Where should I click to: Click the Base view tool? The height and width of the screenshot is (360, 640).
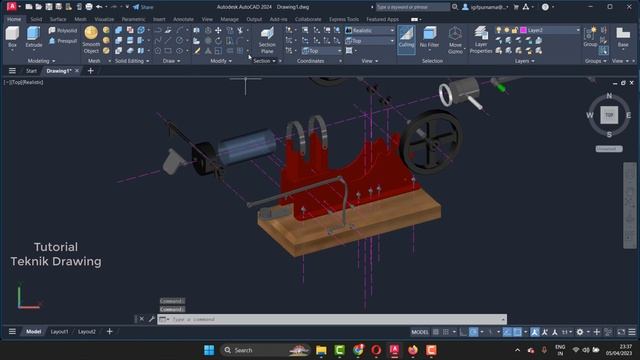point(623,37)
